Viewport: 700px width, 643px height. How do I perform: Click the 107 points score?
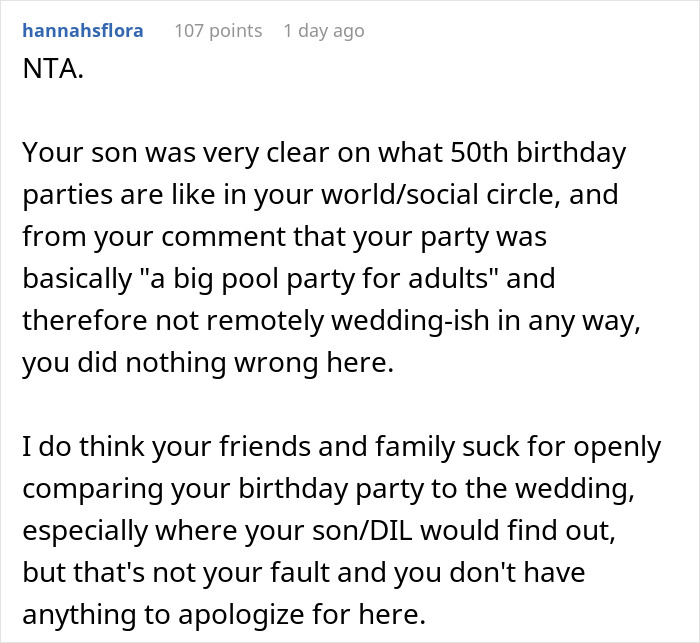pyautogui.click(x=218, y=31)
